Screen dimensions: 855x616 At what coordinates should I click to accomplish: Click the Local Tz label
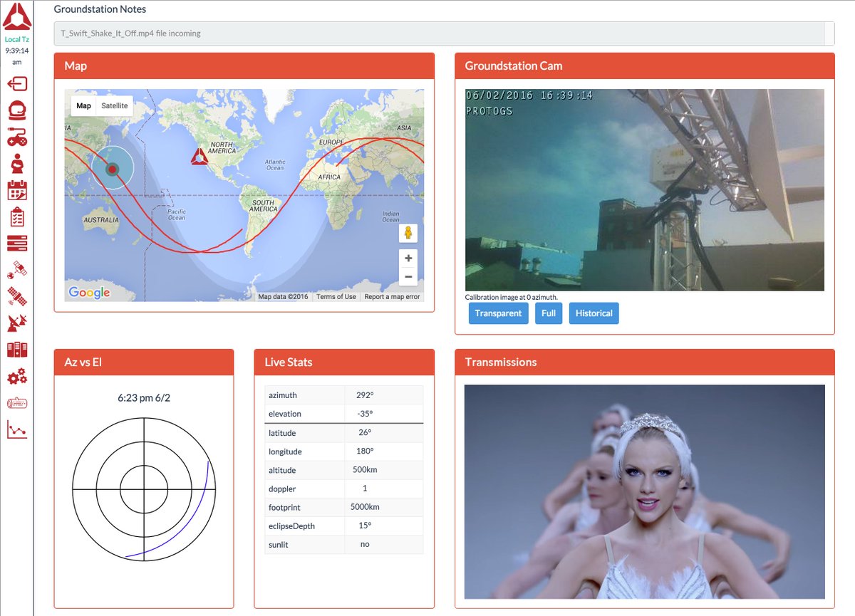(x=17, y=40)
